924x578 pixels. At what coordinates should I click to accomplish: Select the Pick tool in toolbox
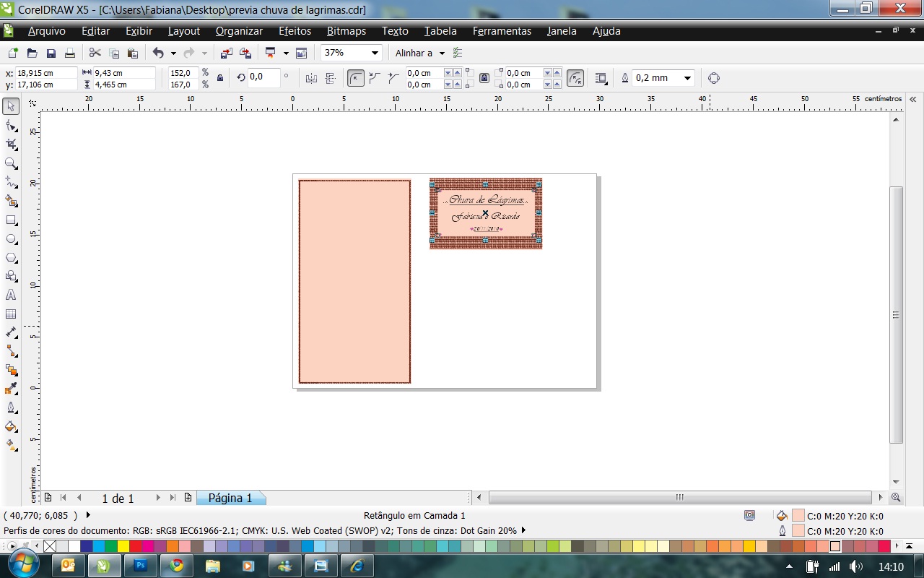pyautogui.click(x=11, y=107)
